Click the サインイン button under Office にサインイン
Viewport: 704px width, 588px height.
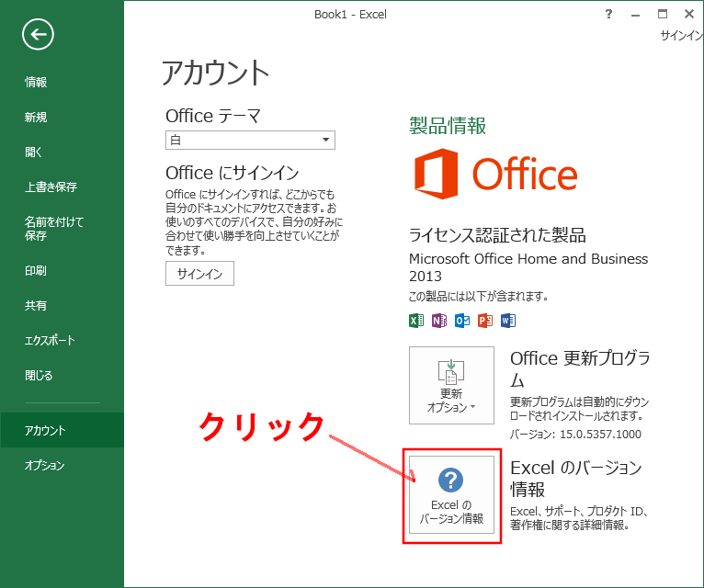click(199, 274)
